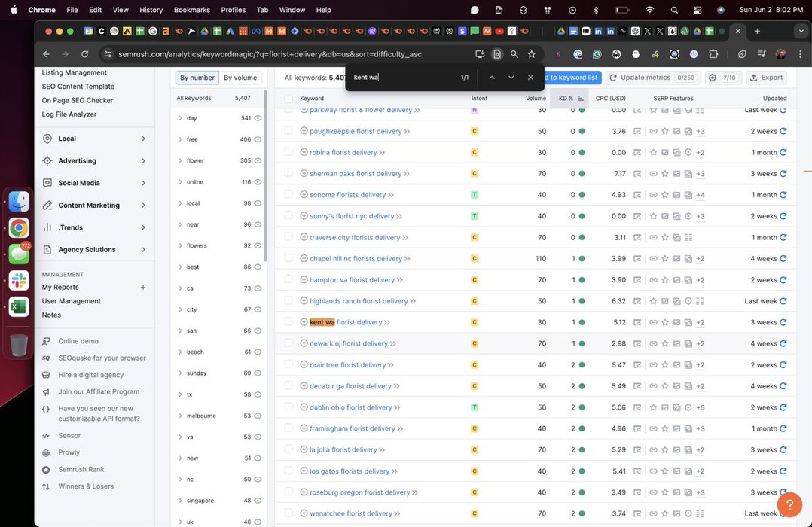Viewport: 812px width, 527px height.
Task: Select checkbox for kent wa florist delivery
Action: click(x=288, y=321)
